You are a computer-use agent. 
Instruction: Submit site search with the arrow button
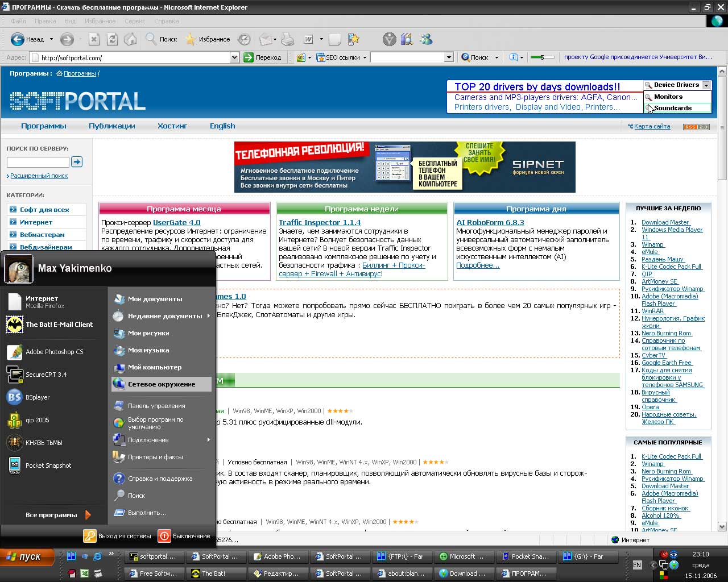(x=77, y=162)
